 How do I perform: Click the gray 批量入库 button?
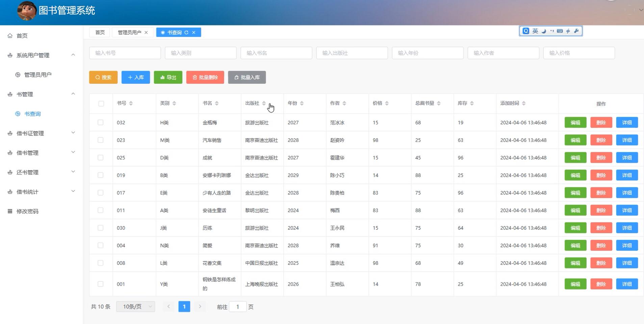pyautogui.click(x=247, y=77)
